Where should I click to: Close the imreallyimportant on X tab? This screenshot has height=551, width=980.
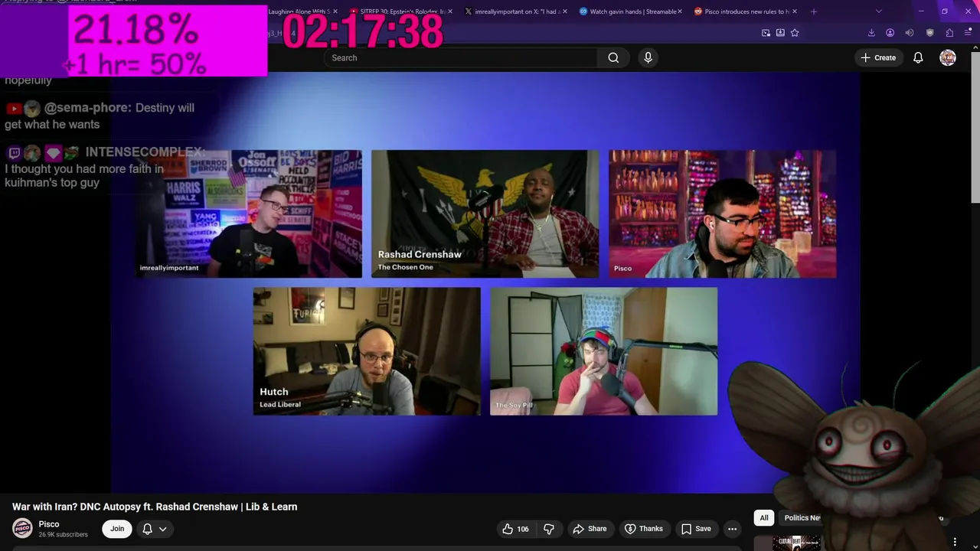565,11
